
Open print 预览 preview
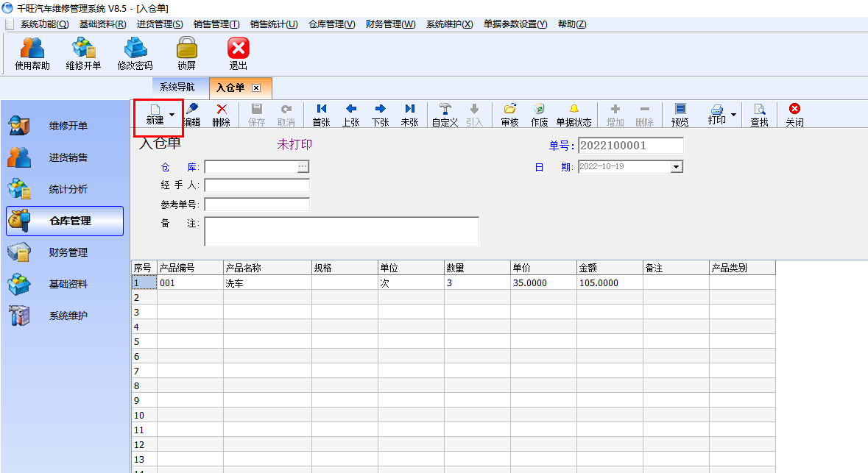680,115
